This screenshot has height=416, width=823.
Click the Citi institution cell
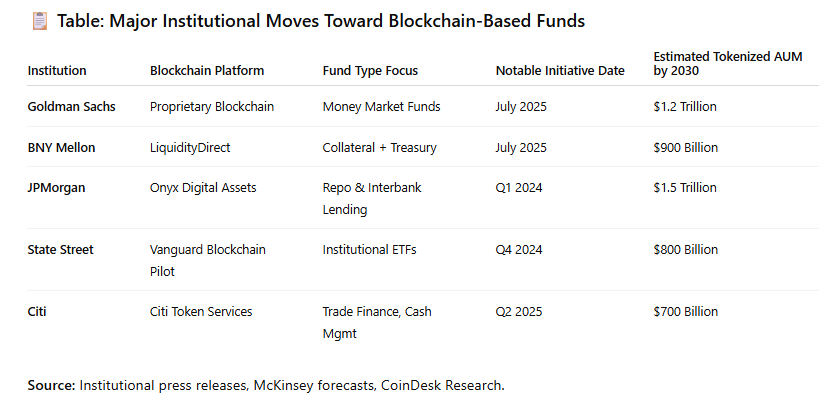tap(38, 312)
